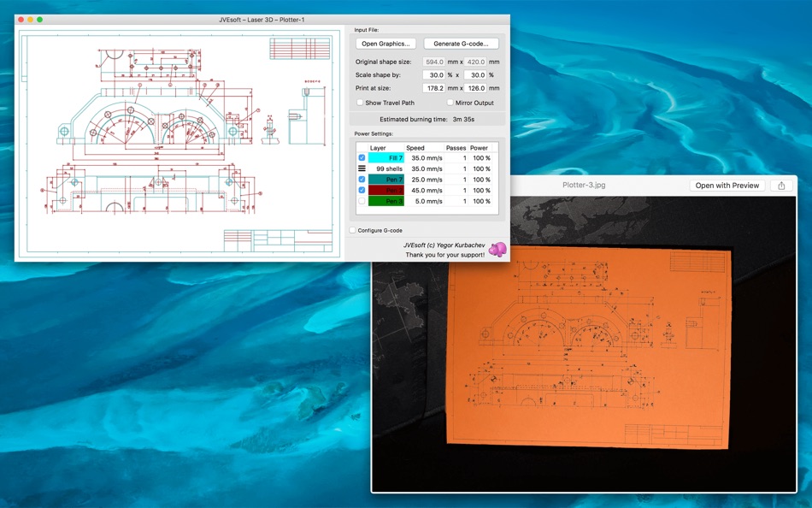Click the original shape width field 594.0
This screenshot has height=508, width=812.
click(434, 62)
